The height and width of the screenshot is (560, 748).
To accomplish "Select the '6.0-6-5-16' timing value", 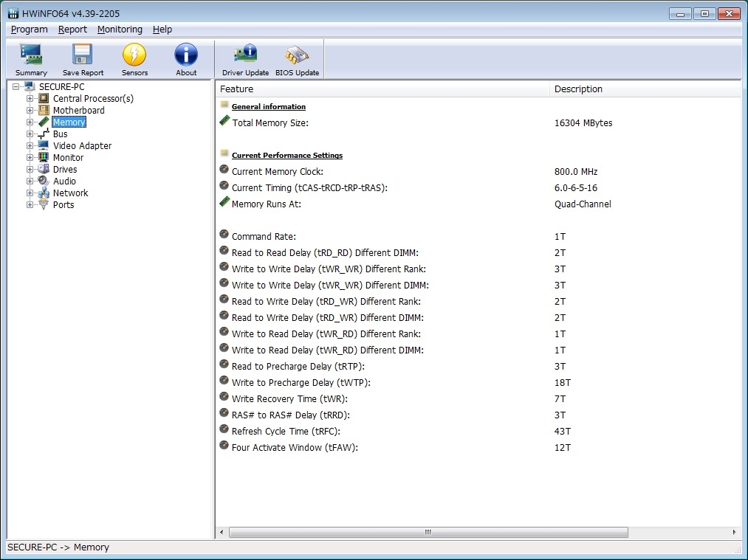I will 576,188.
